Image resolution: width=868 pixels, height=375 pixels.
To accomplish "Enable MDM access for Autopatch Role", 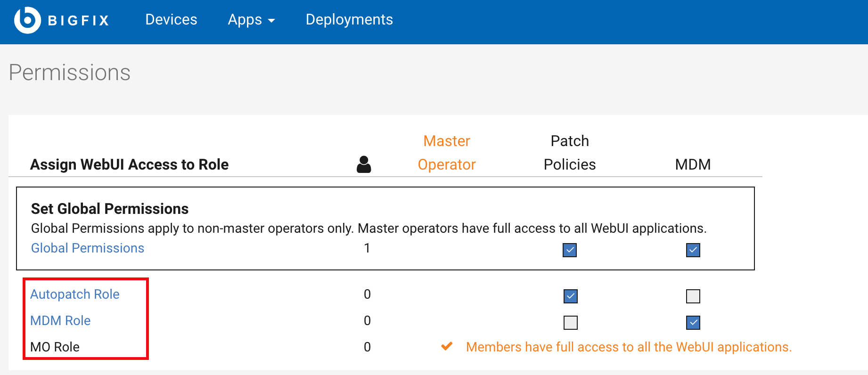I will 693,296.
